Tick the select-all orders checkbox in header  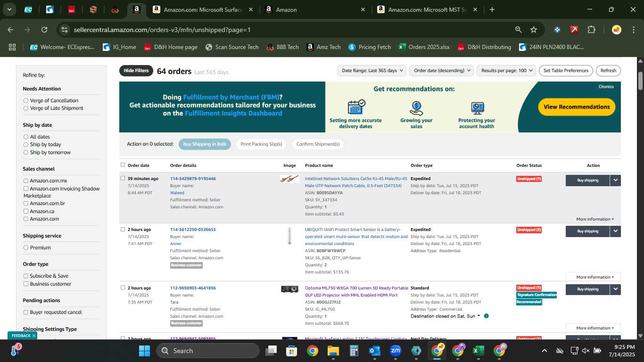(x=123, y=165)
